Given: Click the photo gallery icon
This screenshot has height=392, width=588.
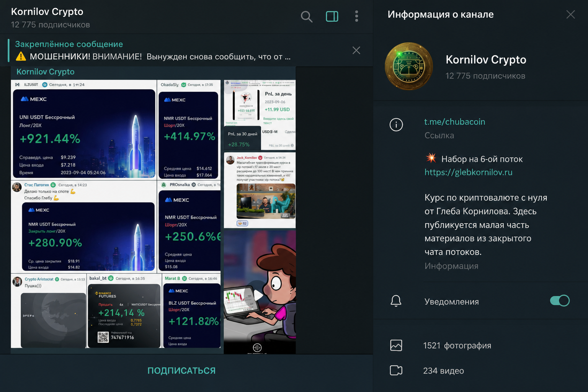Looking at the screenshot, I should point(396,345).
